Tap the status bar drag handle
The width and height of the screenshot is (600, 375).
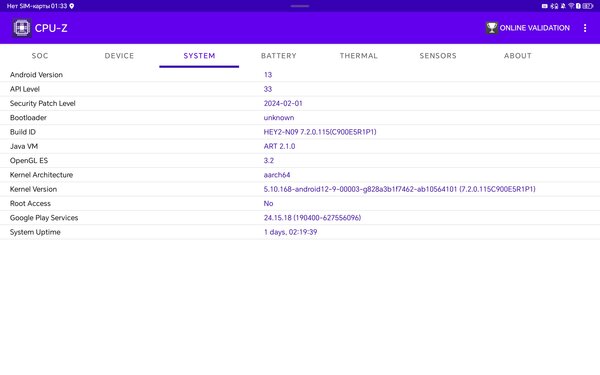pos(300,6)
